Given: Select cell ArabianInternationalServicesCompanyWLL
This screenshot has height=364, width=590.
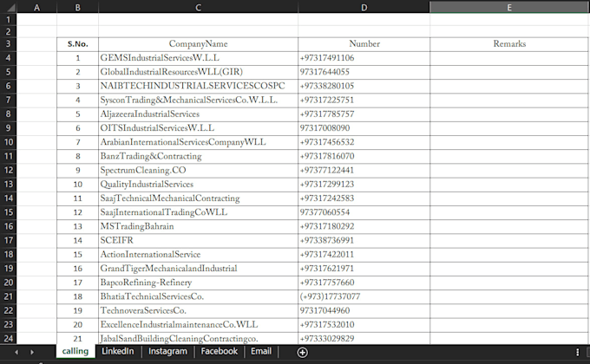Looking at the screenshot, I should [x=198, y=142].
